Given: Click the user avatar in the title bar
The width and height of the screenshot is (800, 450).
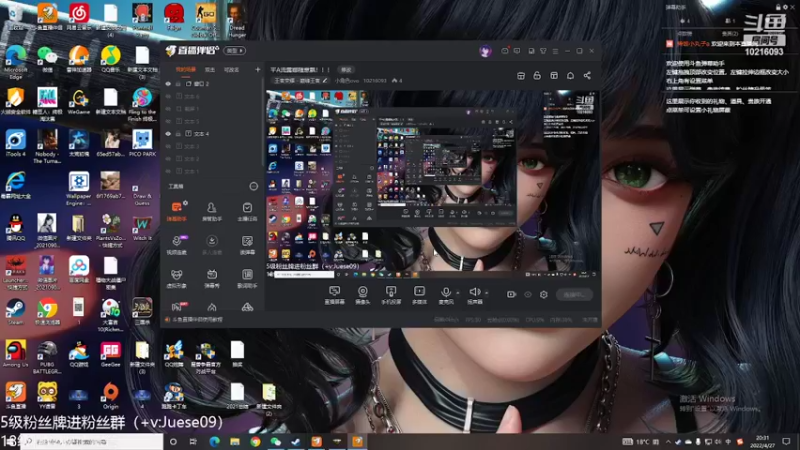Looking at the screenshot, I should click(x=485, y=51).
